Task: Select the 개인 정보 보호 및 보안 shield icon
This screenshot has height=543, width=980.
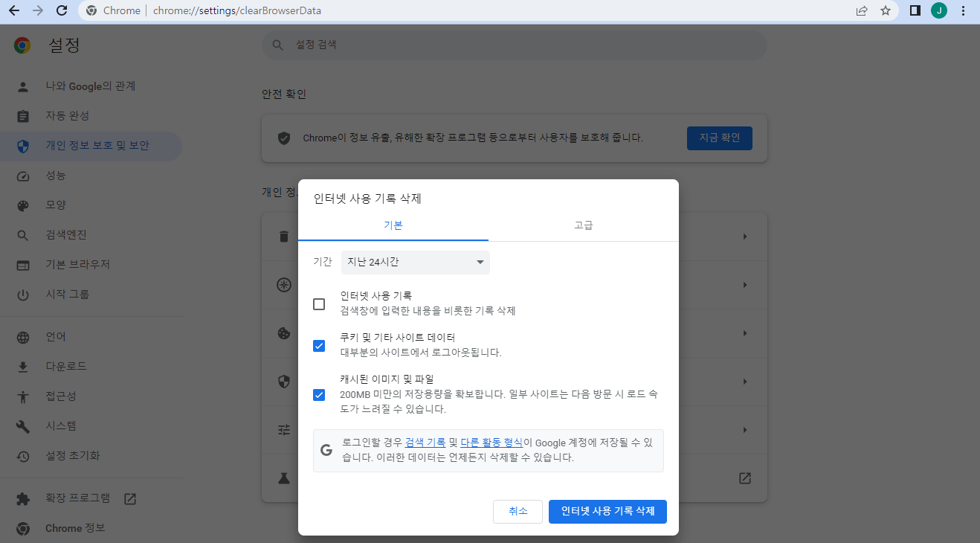Action: 22,146
